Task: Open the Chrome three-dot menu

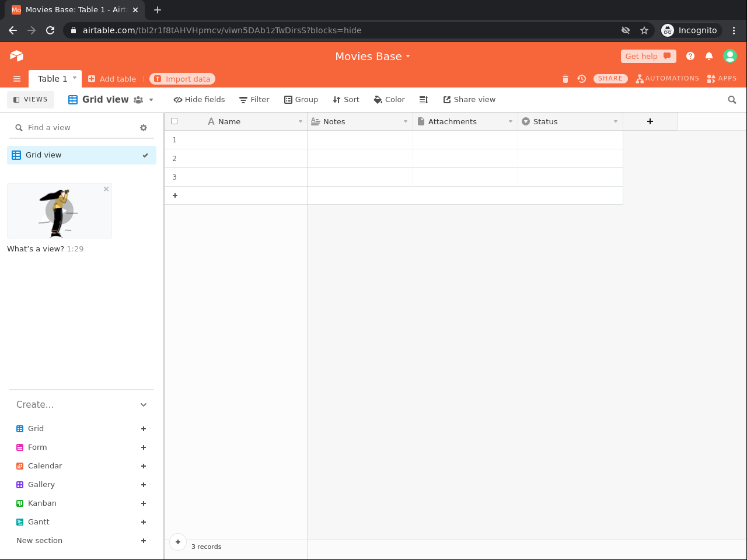Action: tap(734, 30)
